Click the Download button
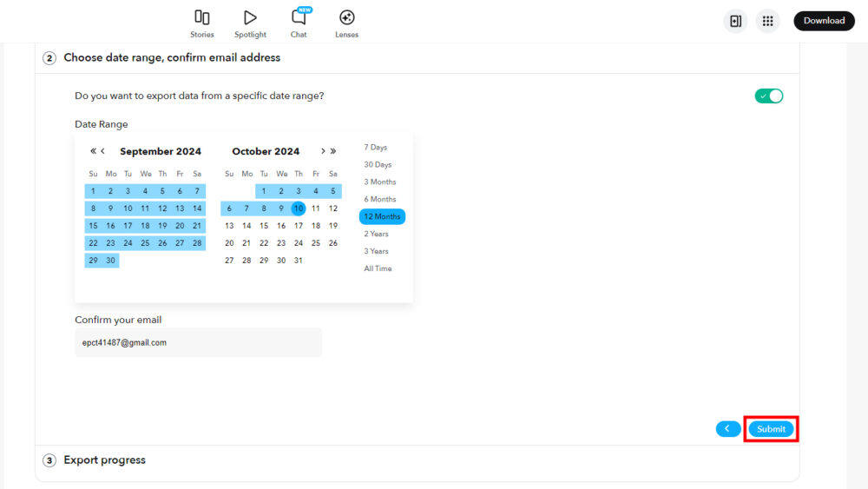 825,21
